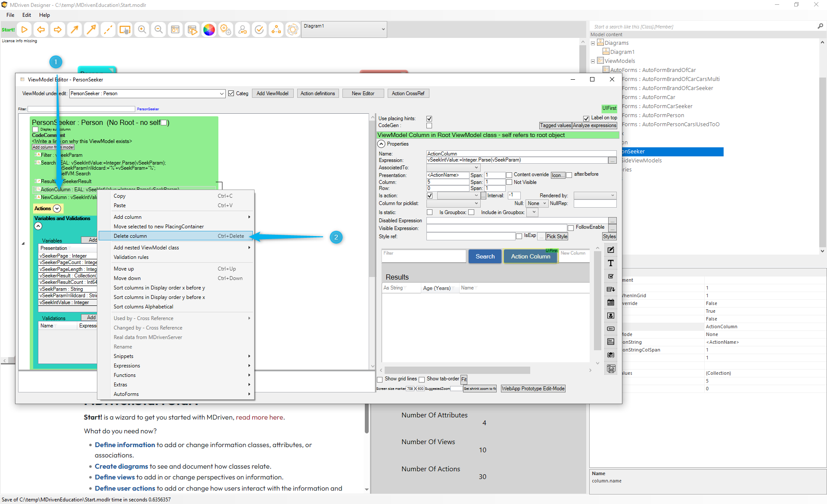Click the model search input field

[x=702, y=27]
